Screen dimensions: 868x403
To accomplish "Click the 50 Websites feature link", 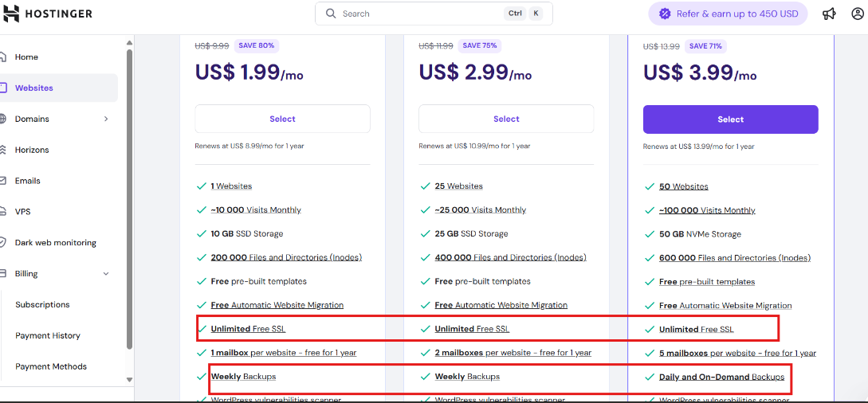I will 684,187.
